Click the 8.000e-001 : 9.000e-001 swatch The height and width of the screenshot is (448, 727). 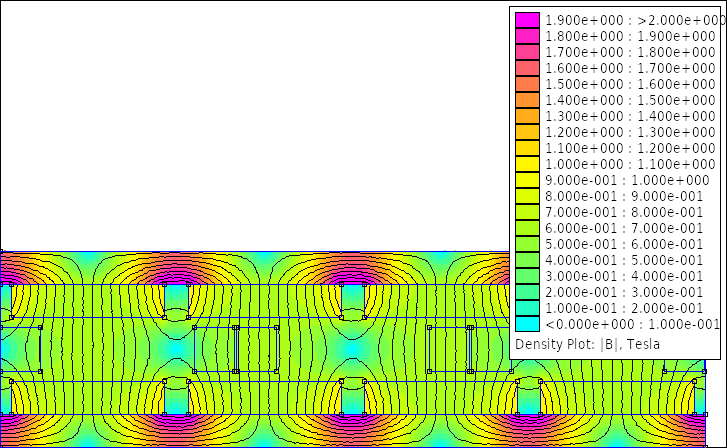click(x=527, y=196)
